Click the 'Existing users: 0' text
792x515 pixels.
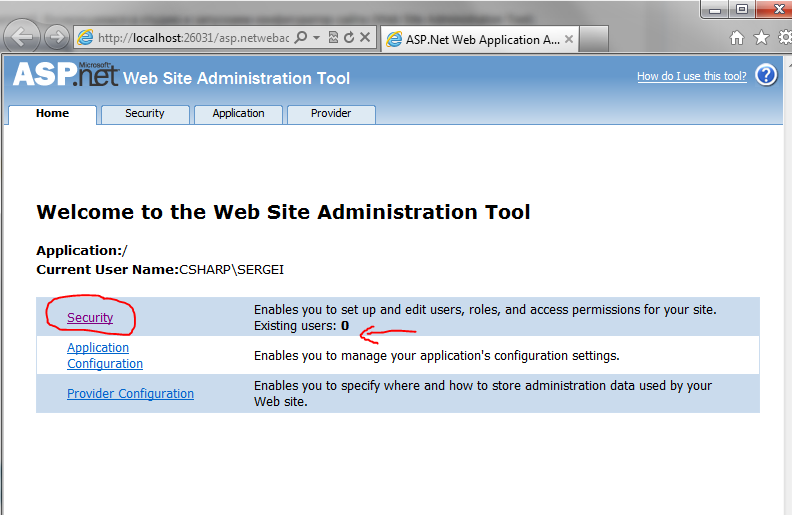(x=302, y=326)
